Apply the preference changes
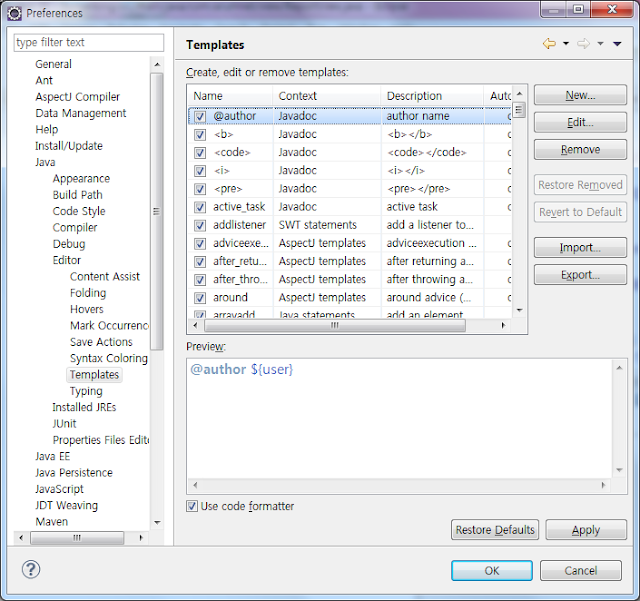640x601 pixels. coord(586,530)
